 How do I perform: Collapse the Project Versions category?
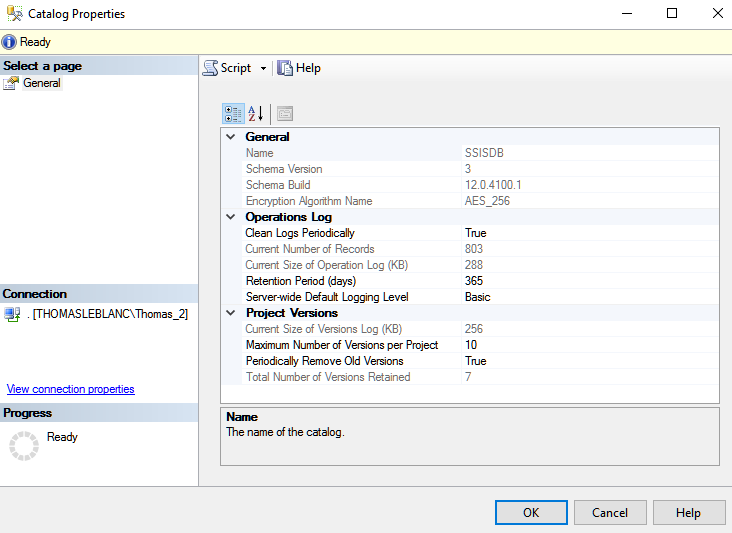pyautogui.click(x=231, y=313)
